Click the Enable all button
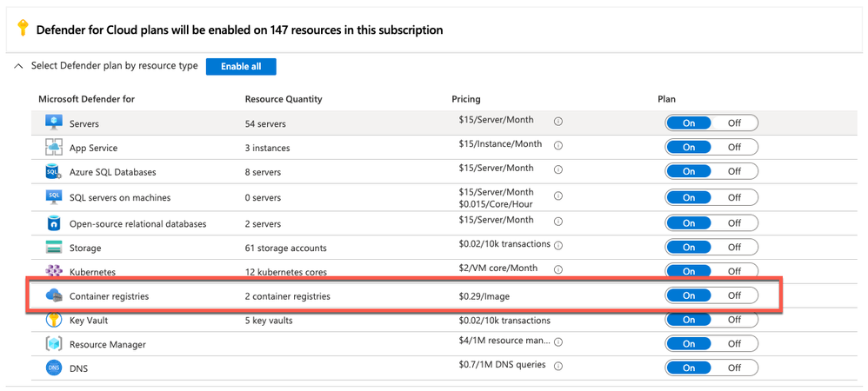 (x=241, y=67)
